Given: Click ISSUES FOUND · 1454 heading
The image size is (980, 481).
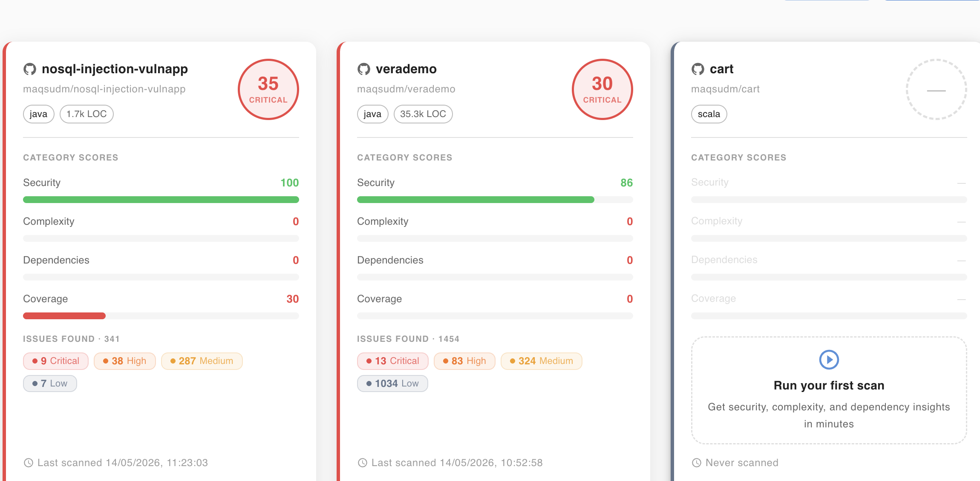Looking at the screenshot, I should (408, 339).
